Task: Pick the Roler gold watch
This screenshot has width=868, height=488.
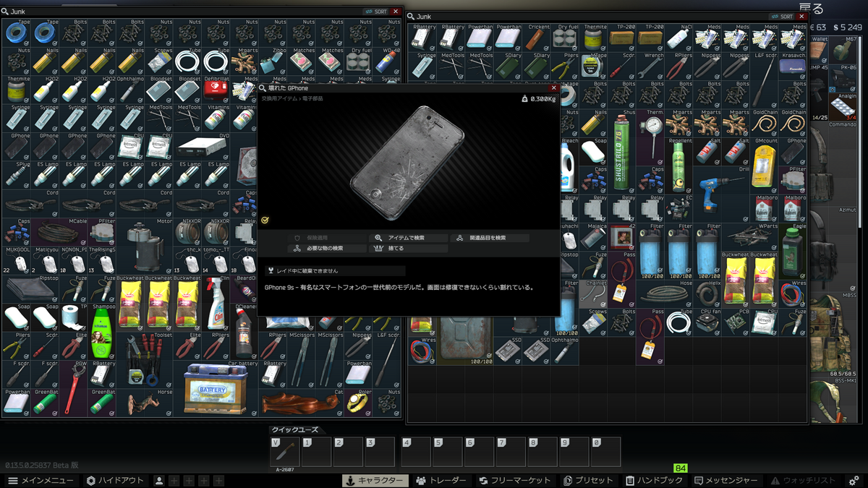Action: [x=357, y=403]
